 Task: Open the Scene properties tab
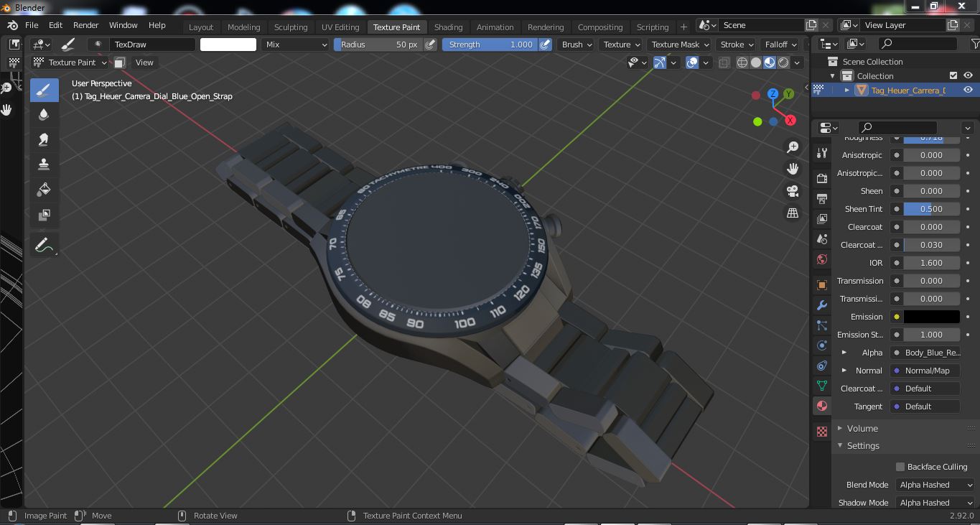(822, 238)
